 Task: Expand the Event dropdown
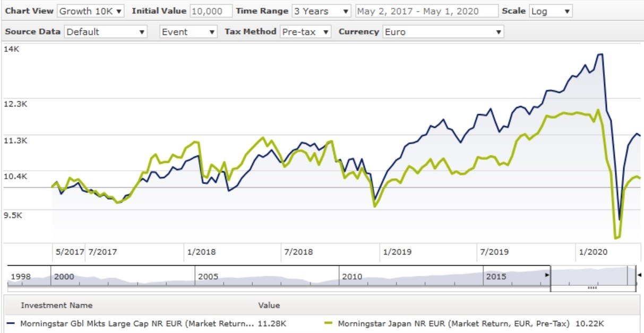[x=188, y=32]
